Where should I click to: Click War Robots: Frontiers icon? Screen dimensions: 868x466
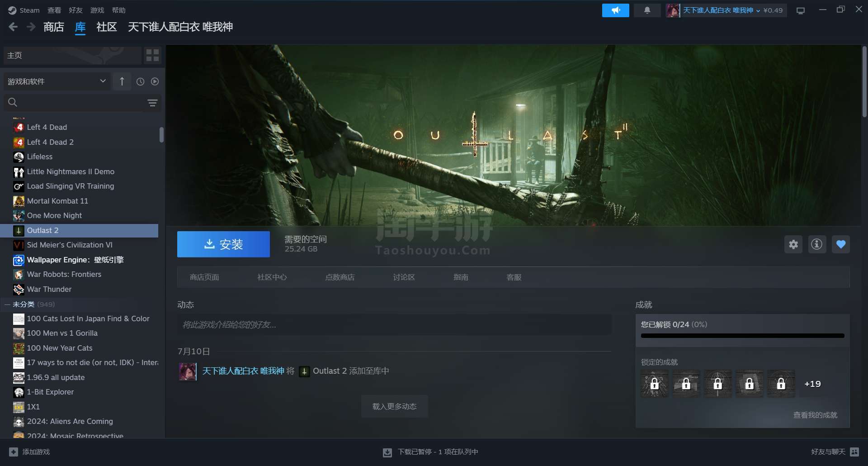[x=19, y=274]
